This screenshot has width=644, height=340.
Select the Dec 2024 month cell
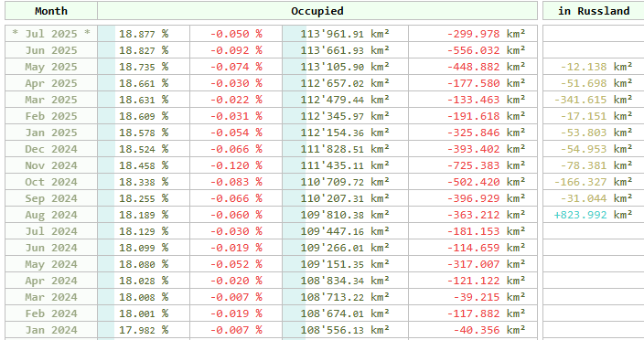[x=51, y=149]
